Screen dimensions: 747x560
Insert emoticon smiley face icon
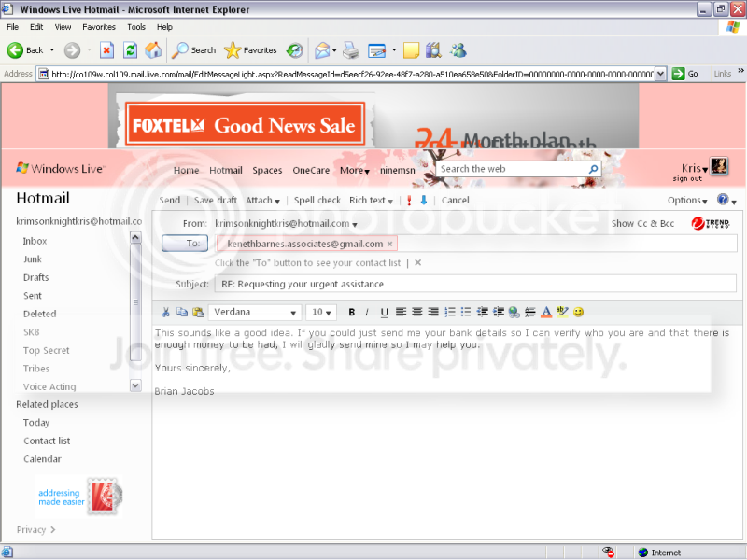578,312
